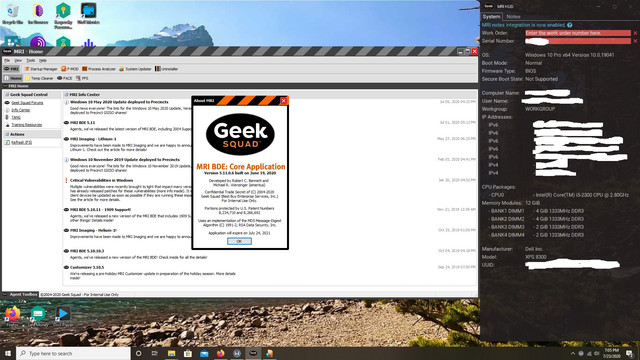Screen dimensions: 640x360
Task: Open Cortana from the taskbar
Action: pos(138,353)
